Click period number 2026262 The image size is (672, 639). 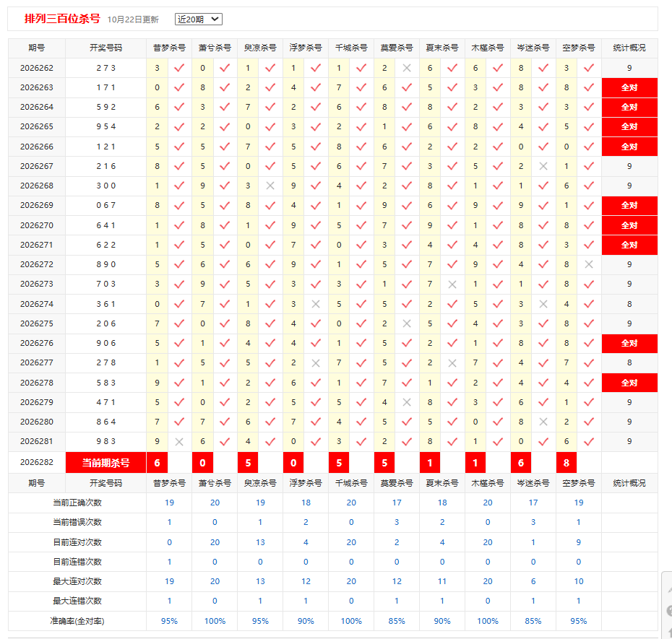click(x=37, y=68)
